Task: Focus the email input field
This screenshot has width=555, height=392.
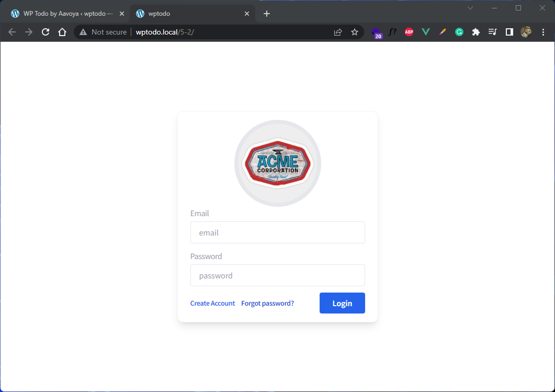Action: point(277,232)
